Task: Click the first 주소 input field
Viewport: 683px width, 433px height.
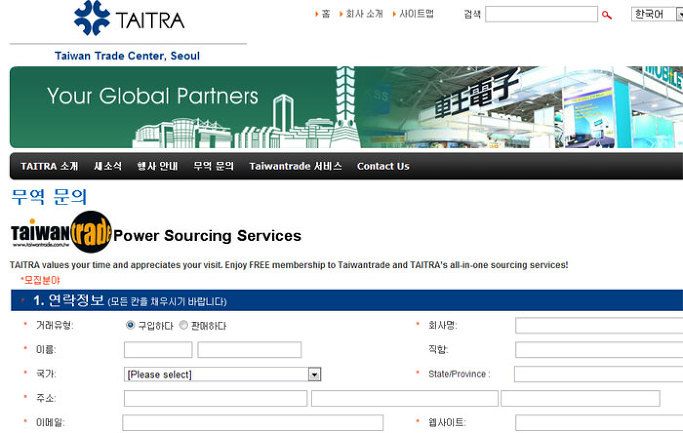Action: (x=216, y=399)
